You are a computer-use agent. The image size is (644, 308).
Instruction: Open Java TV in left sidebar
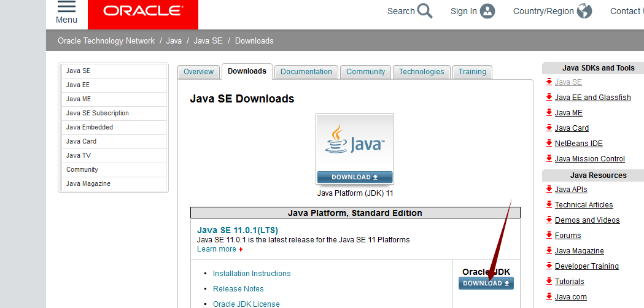[x=114, y=156]
